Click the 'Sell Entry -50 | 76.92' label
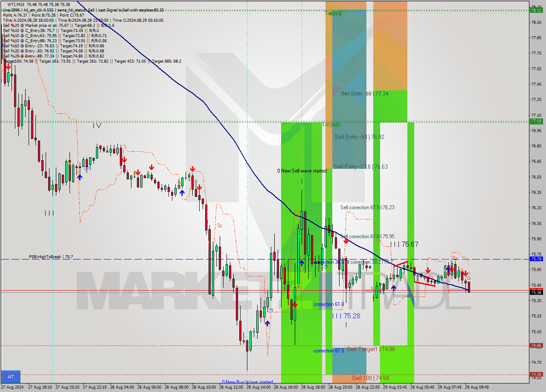This screenshot has width=546, height=392. (359, 137)
